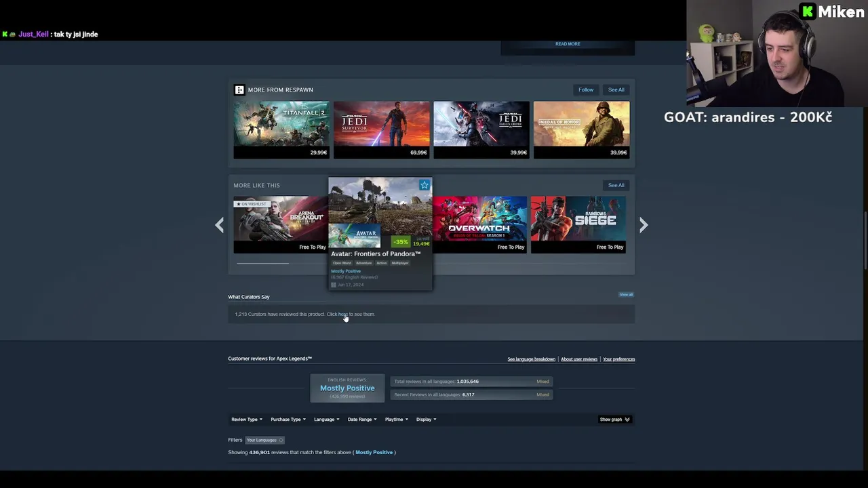The height and width of the screenshot is (488, 868).
Task: Click the Kick badge next to Just_Keil
Action: [5, 34]
